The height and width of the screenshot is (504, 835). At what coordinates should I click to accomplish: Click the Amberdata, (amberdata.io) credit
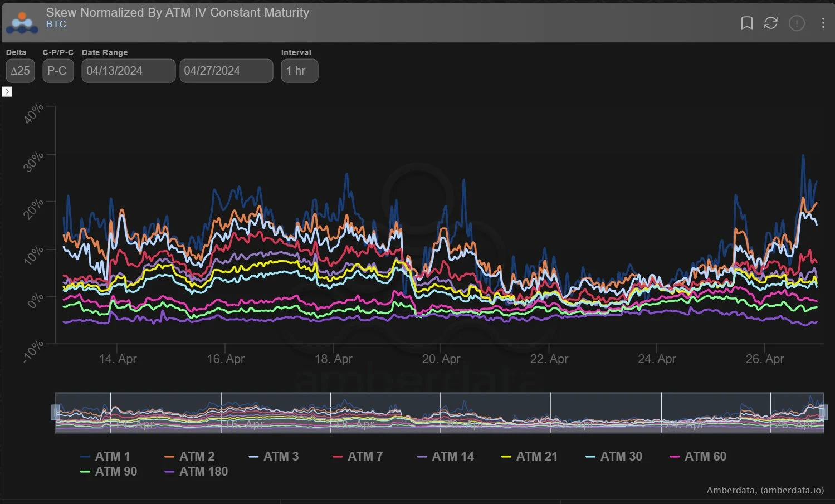[765, 490]
